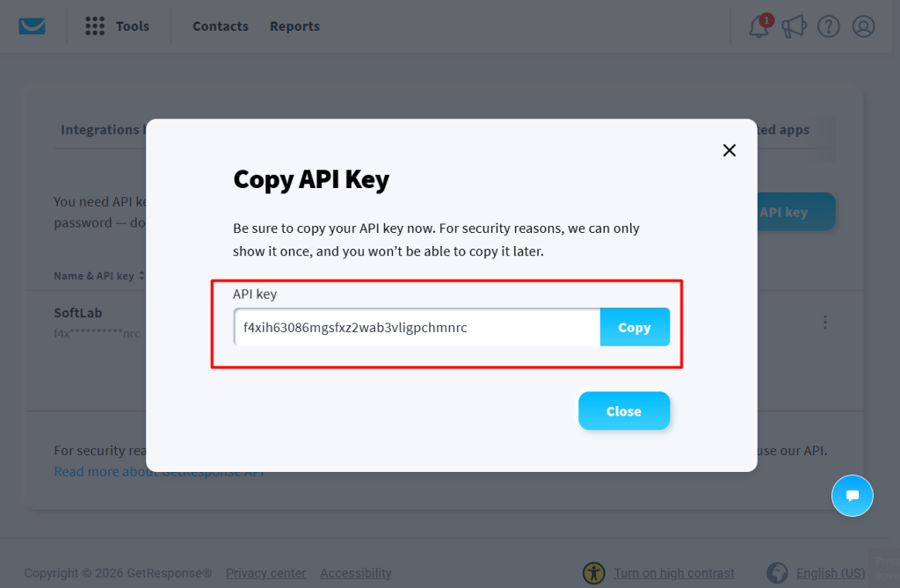
Task: Open the Contacts menu
Action: click(x=221, y=26)
